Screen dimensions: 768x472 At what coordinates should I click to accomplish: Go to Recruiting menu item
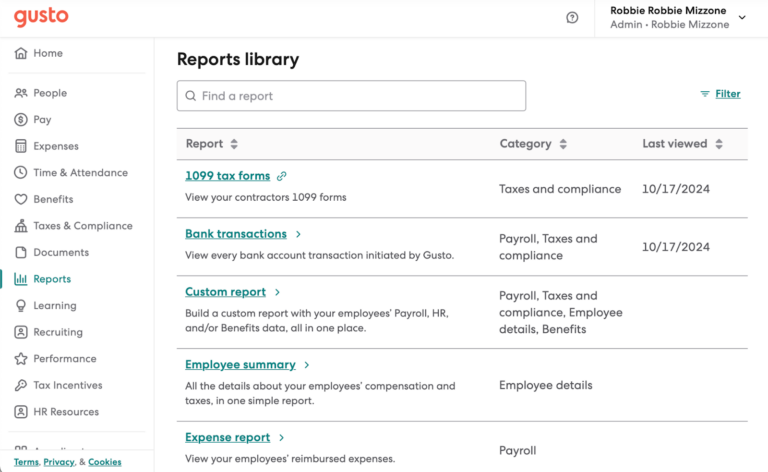58,332
